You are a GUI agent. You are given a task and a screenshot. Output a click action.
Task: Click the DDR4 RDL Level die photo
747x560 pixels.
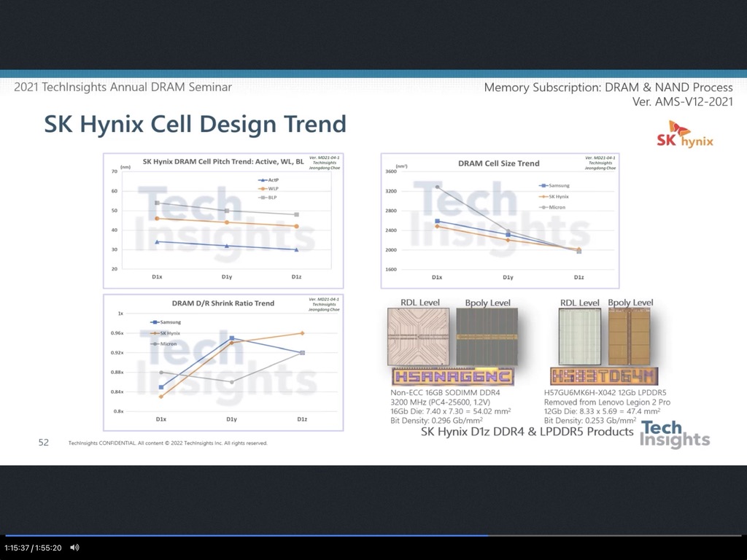click(419, 336)
